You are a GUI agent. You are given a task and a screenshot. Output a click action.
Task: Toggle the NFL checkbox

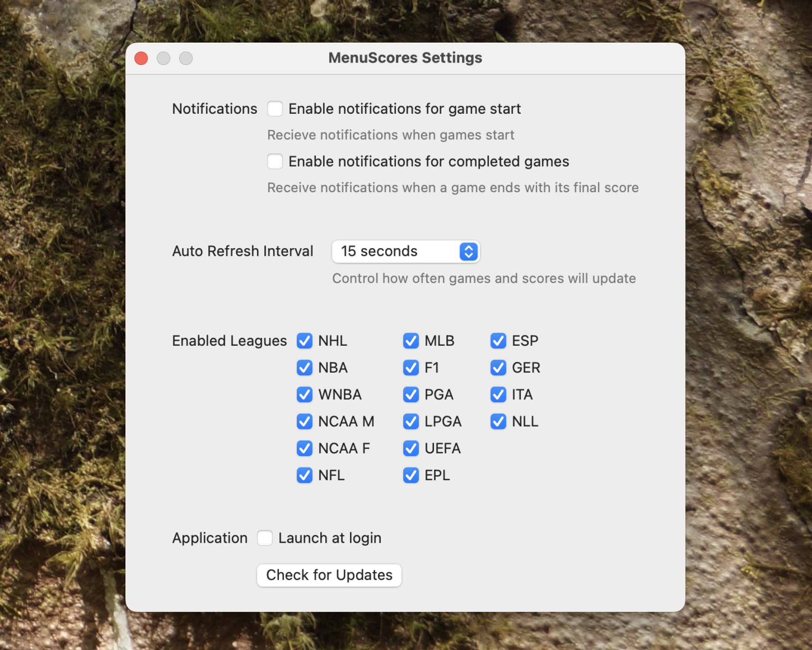pyautogui.click(x=304, y=475)
